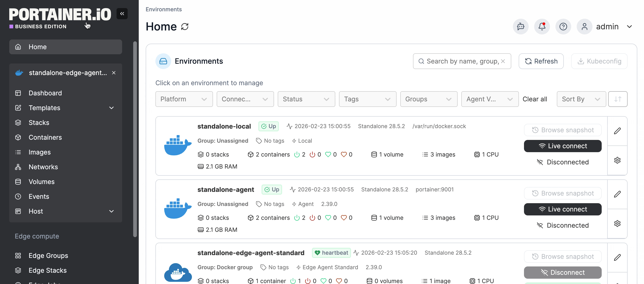This screenshot has height=284, width=644.
Task: Open the notifications bell icon
Action: coord(542,27)
